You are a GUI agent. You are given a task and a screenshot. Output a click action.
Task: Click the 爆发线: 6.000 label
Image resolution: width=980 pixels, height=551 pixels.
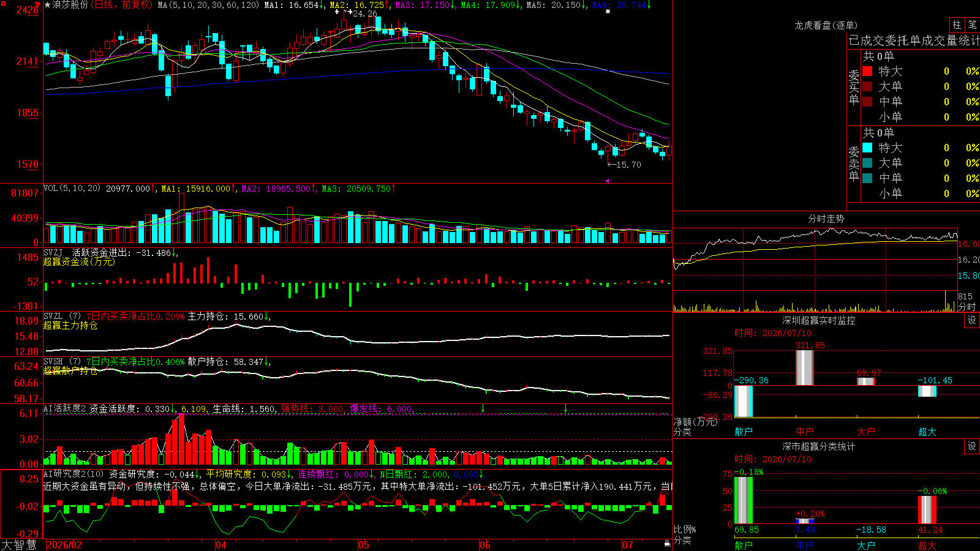(x=382, y=408)
